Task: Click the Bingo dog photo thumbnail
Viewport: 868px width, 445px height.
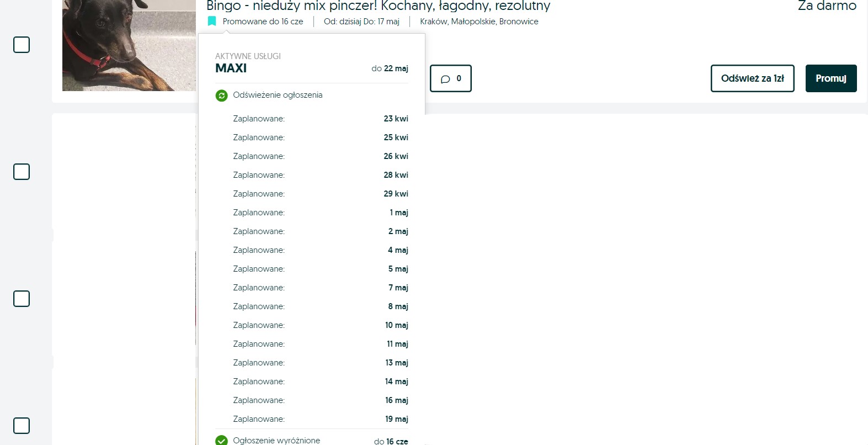Action: tap(129, 45)
